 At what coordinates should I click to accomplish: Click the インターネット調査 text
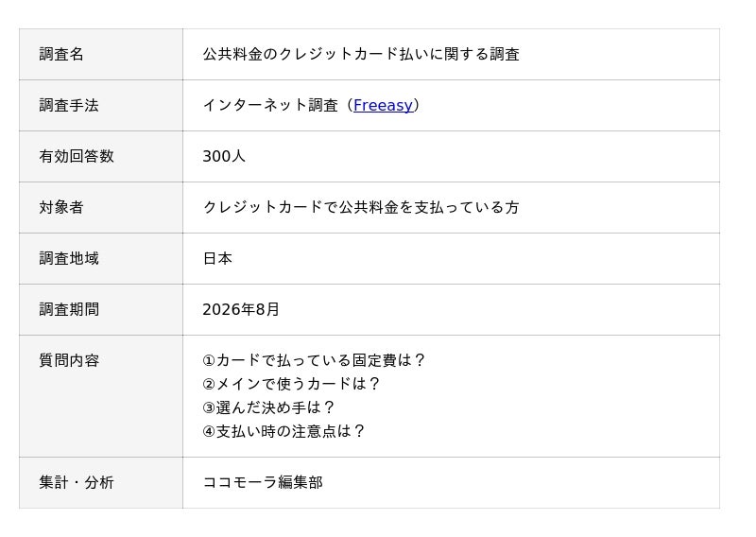[270, 105]
